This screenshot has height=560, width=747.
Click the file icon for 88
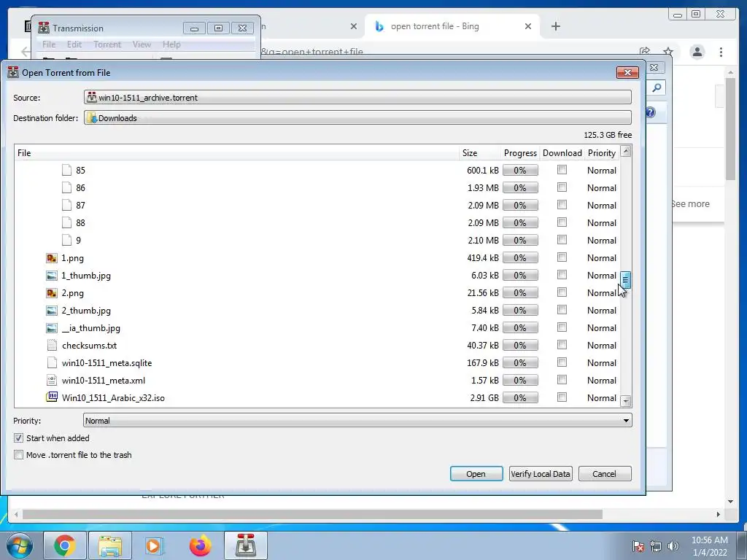[66, 222]
